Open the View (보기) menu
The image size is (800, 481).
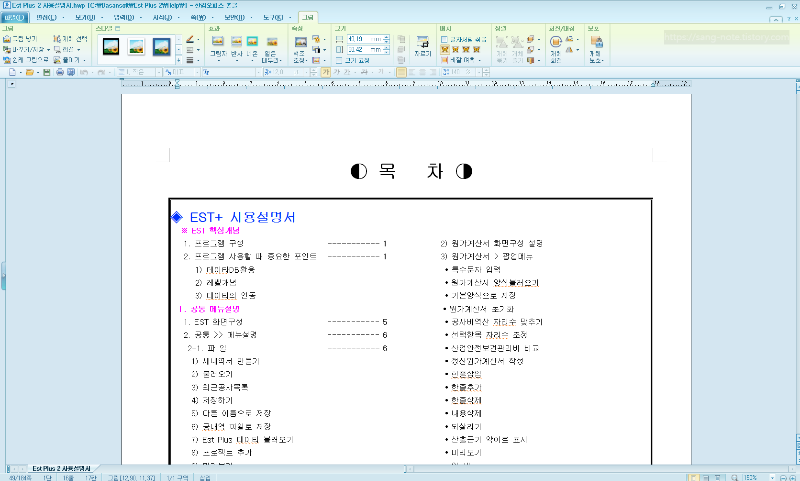point(86,17)
